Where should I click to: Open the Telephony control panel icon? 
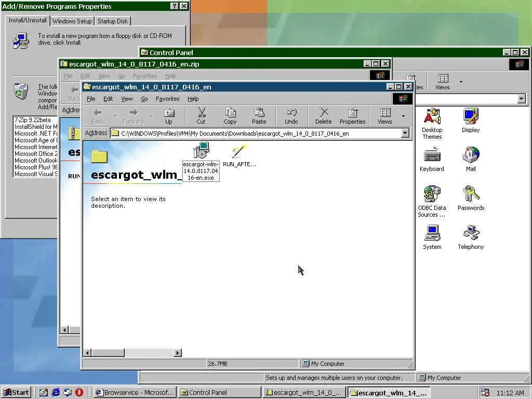pos(471,237)
